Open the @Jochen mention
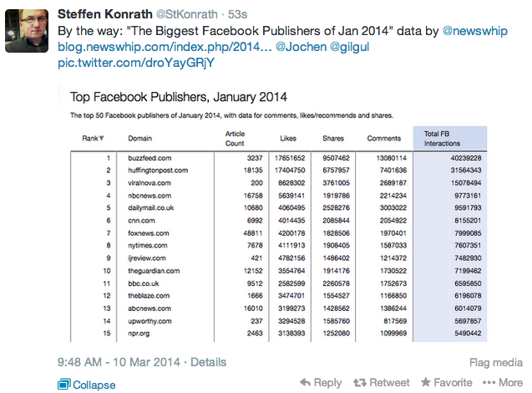The height and width of the screenshot is (393, 532). pyautogui.click(x=301, y=47)
